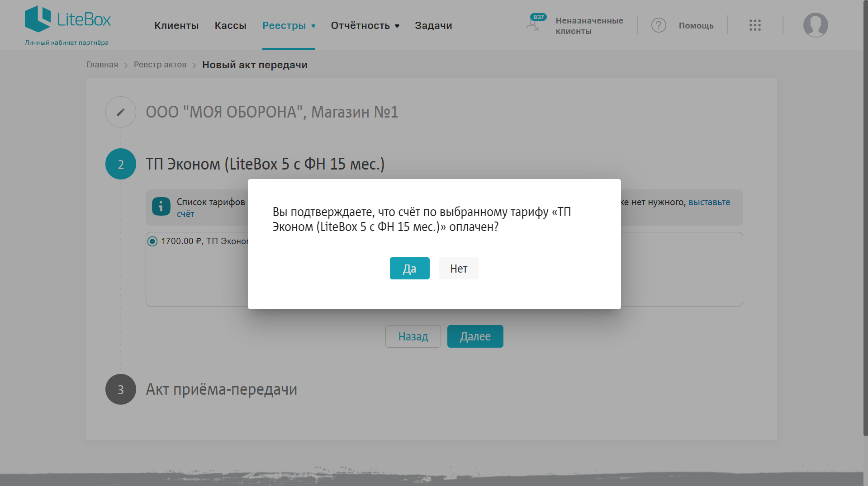This screenshot has height=486, width=868.
Task: Click the step 3 circle indicator
Action: point(121,389)
